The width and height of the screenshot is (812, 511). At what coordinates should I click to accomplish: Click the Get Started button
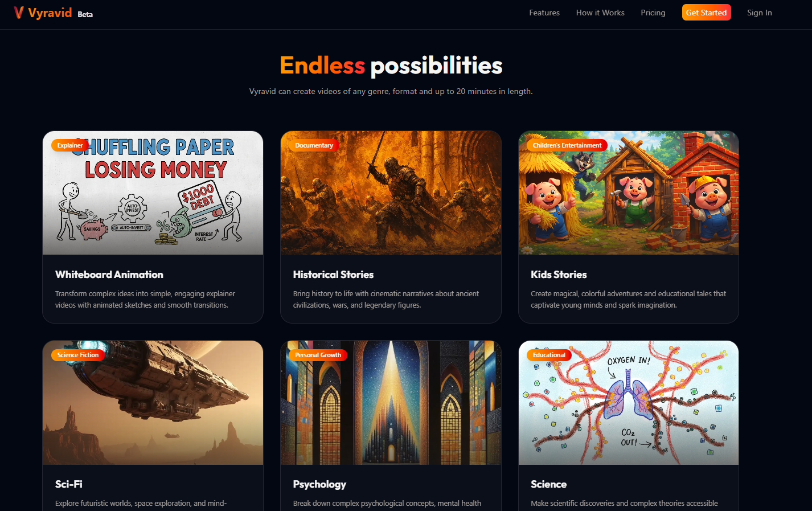[706, 13]
